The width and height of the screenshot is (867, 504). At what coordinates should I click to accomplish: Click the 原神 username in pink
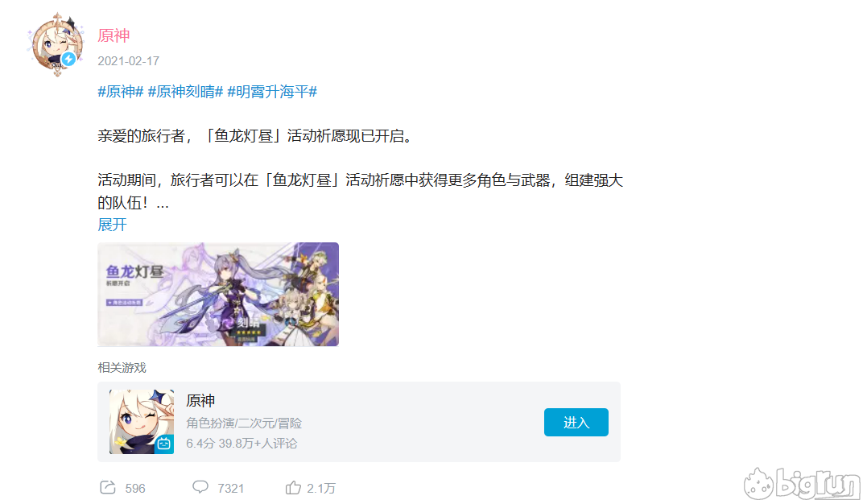pos(114,35)
